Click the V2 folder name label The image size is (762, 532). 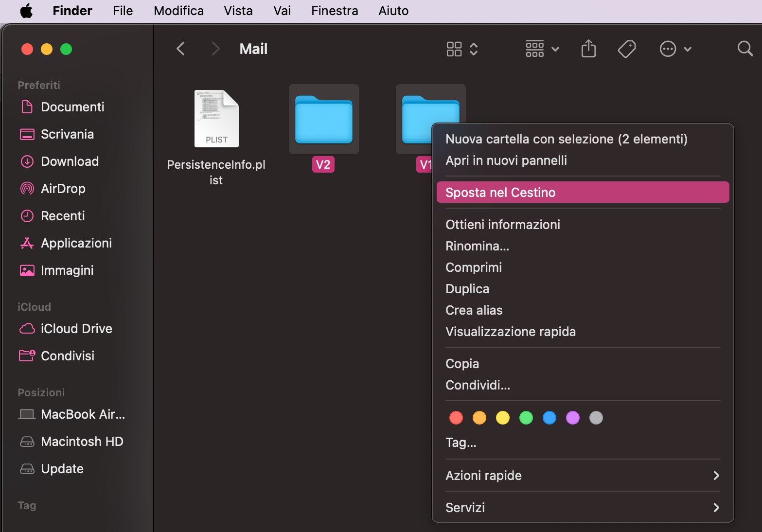[323, 164]
